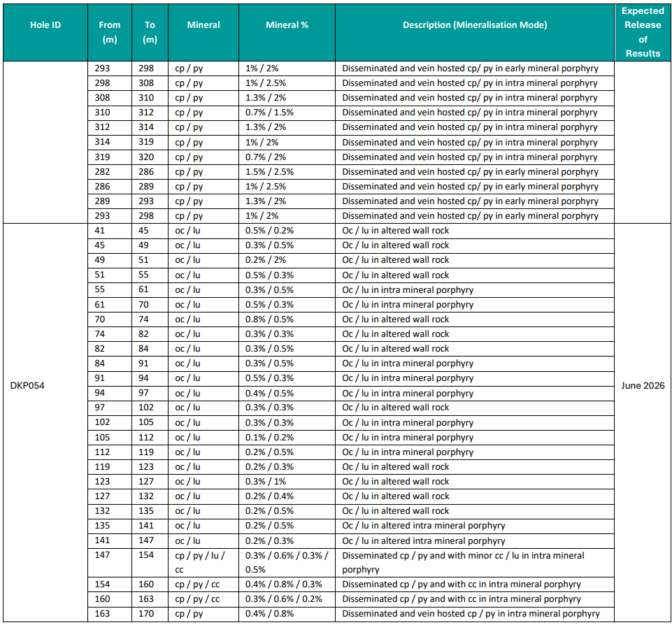This screenshot has height=625, width=672.
Task: Select the 1.5% / 2.5% mineral percent cell
Action: pos(287,172)
